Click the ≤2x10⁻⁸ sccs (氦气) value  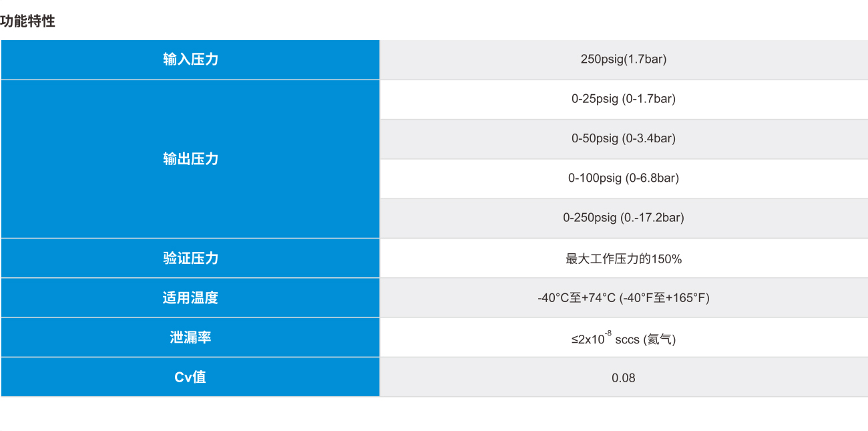click(x=624, y=338)
